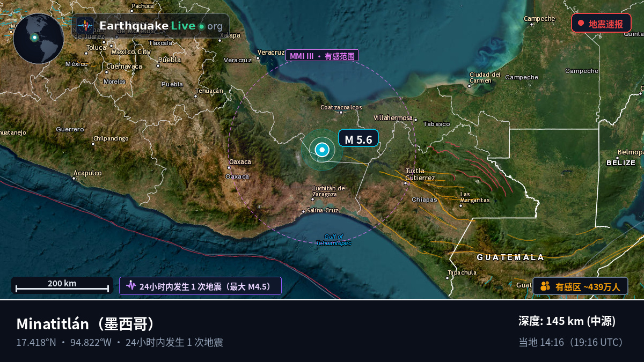
Task: Click the Ciudad del Carmen label
Action: pos(485,78)
